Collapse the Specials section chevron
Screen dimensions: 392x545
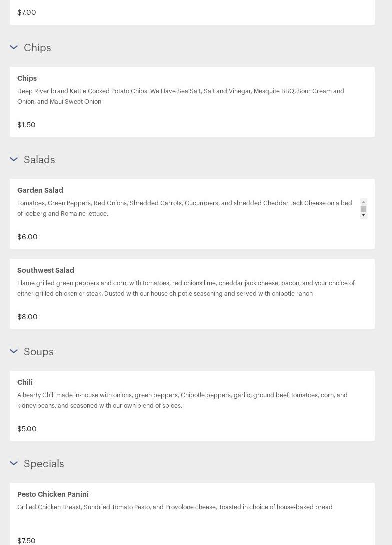click(x=14, y=464)
